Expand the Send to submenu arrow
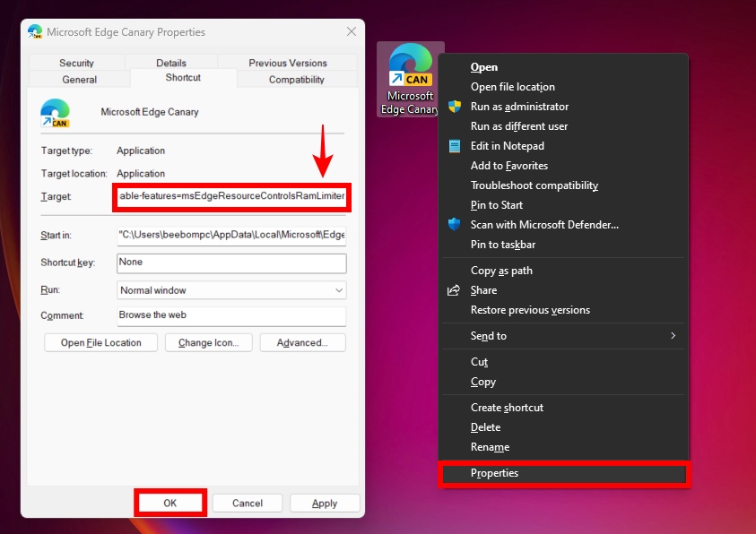 (x=673, y=336)
